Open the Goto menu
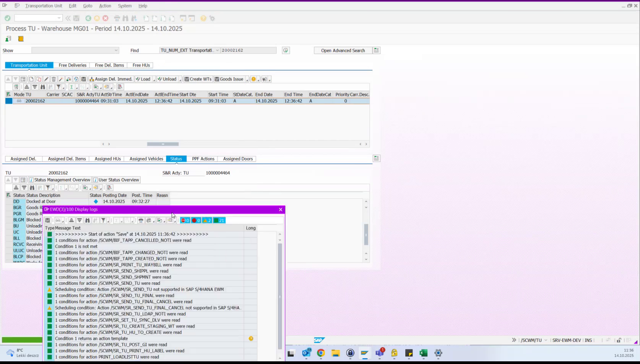The width and height of the screenshot is (640, 364). (x=88, y=6)
